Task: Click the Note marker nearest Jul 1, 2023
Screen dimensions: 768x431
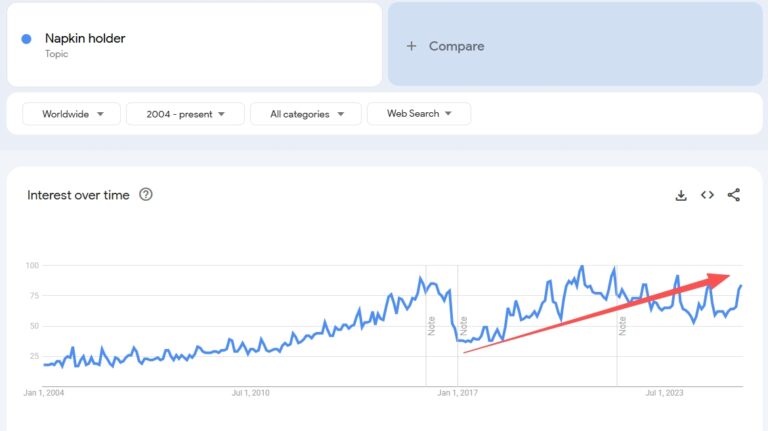Action: coord(622,325)
